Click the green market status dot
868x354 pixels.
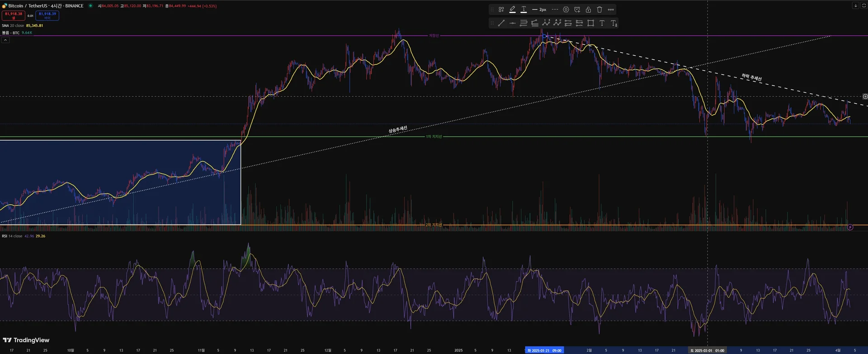[90, 6]
